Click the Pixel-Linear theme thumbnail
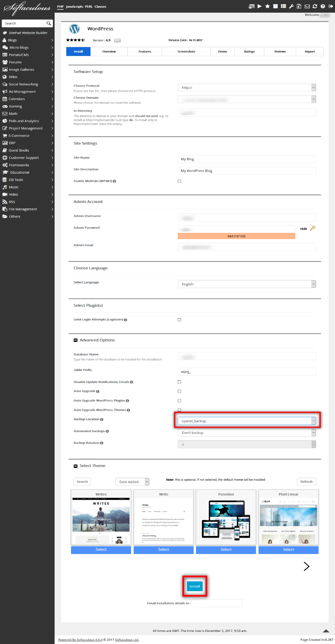The width and height of the screenshot is (335, 644). point(288,521)
